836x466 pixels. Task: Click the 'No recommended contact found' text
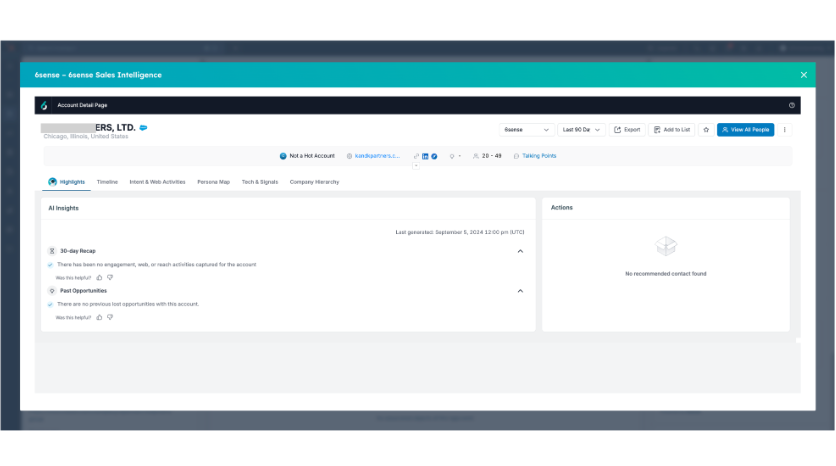click(x=665, y=274)
